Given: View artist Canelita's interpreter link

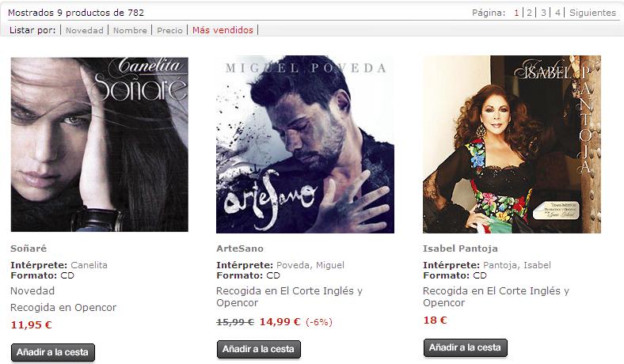Looking at the screenshot, I should tap(89, 265).
